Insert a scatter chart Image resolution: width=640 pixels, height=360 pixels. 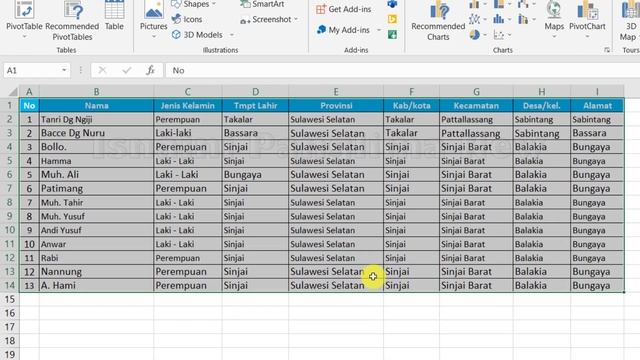[x=499, y=35]
